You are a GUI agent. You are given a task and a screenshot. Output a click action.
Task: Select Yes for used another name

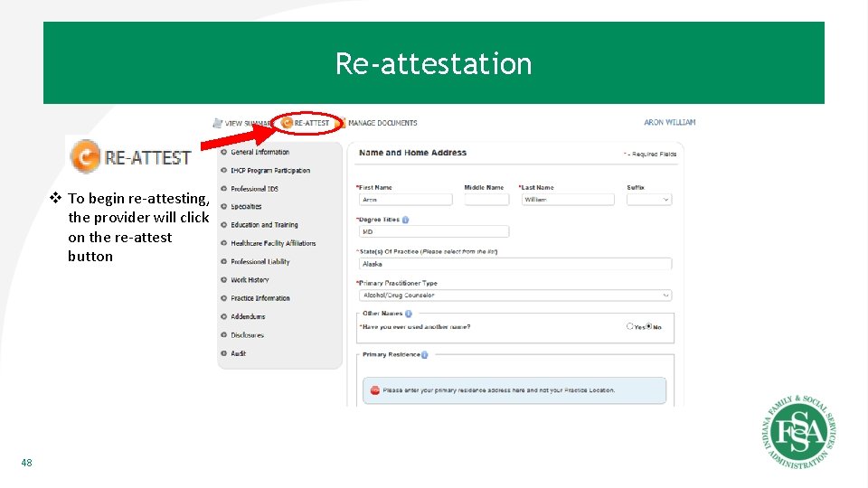pyautogui.click(x=630, y=326)
